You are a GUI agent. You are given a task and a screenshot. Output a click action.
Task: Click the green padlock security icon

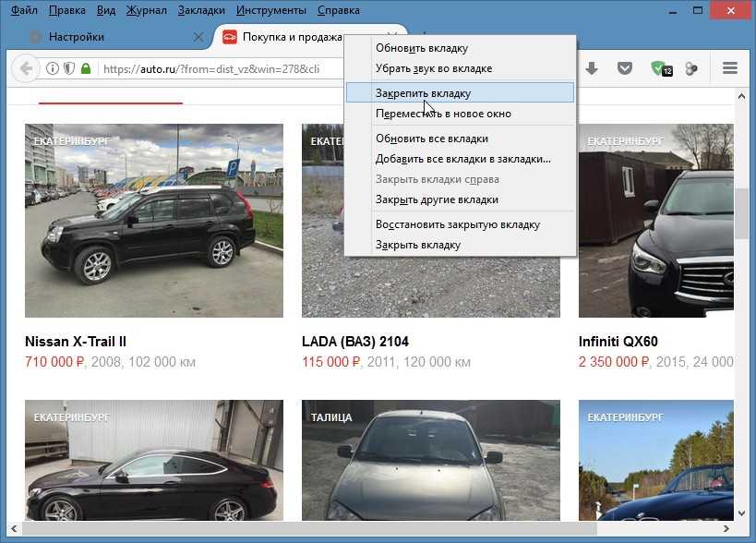86,68
